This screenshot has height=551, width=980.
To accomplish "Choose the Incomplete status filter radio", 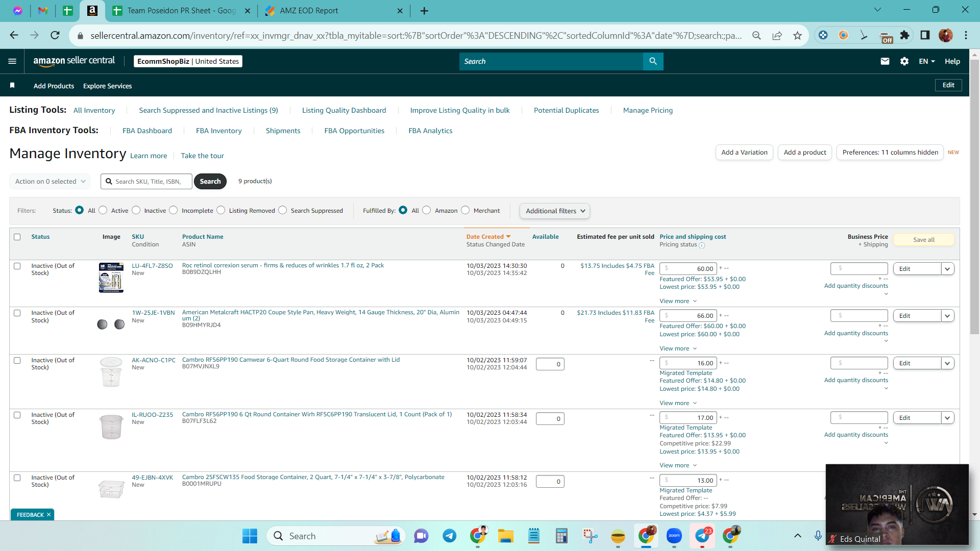I will coord(174,210).
